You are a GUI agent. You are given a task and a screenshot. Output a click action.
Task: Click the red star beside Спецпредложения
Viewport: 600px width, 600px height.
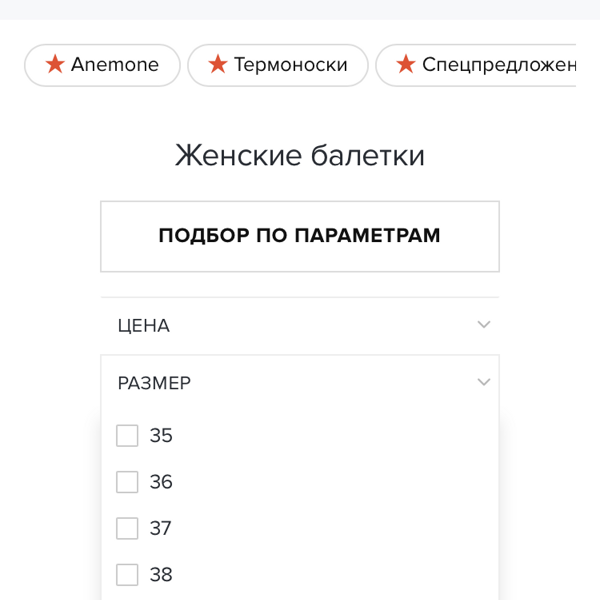[406, 64]
